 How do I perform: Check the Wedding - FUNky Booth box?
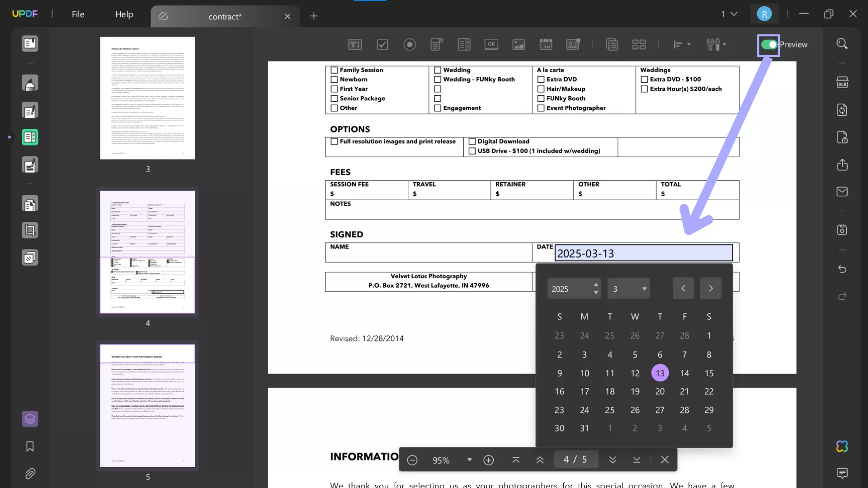pos(438,80)
